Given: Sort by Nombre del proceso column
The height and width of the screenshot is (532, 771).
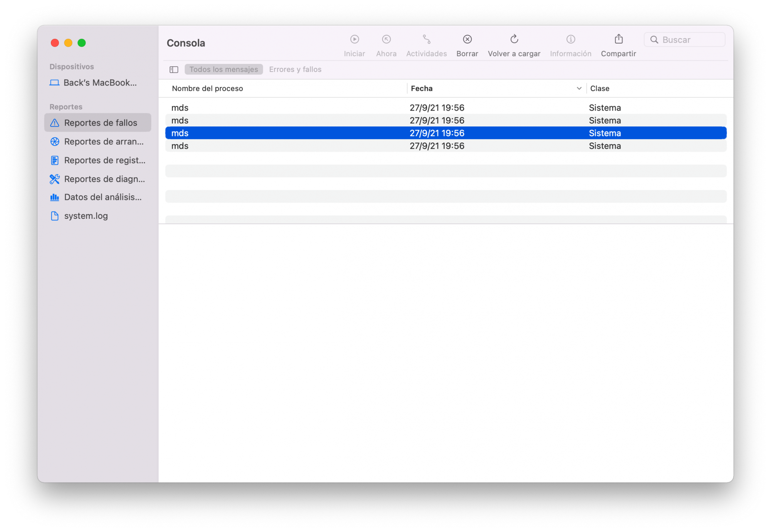Looking at the screenshot, I should click(x=207, y=89).
